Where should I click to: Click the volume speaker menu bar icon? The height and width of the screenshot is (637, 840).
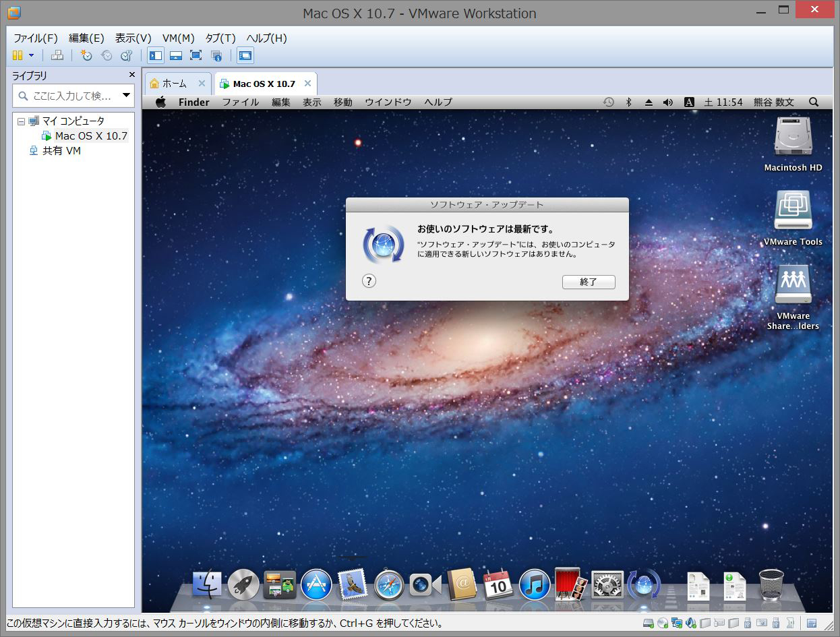tap(668, 102)
